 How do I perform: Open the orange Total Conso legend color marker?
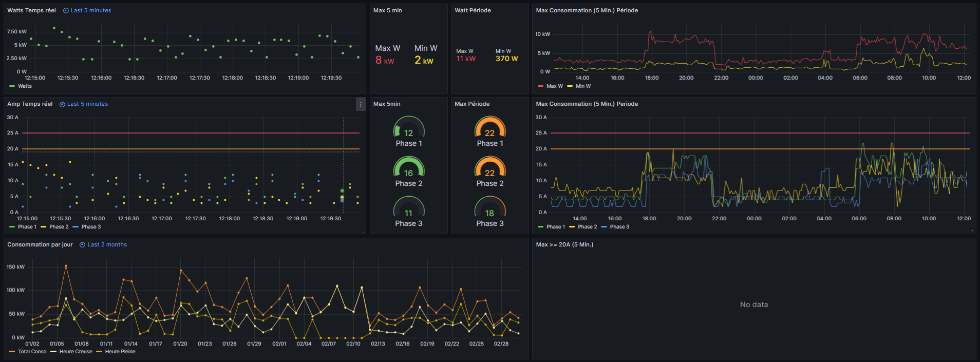click(12, 352)
